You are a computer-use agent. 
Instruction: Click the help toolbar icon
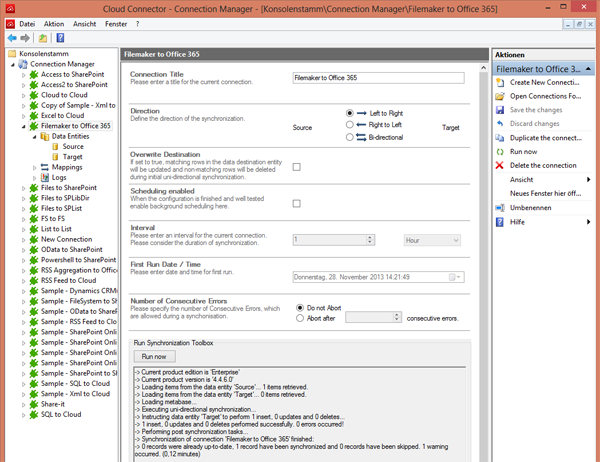[x=60, y=38]
